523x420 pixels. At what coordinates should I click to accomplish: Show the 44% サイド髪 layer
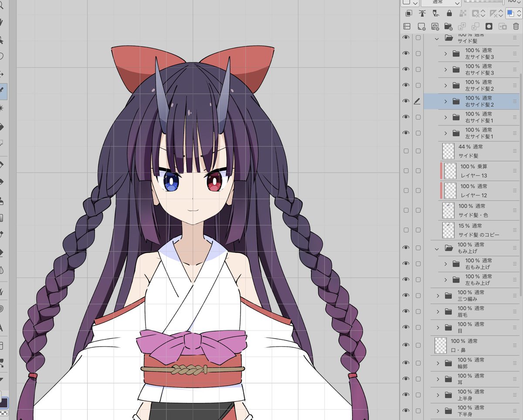[x=406, y=151]
